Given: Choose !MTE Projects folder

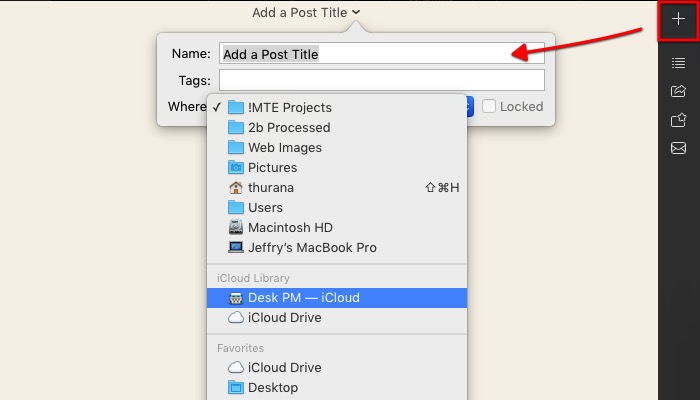Looking at the screenshot, I should coord(289,107).
